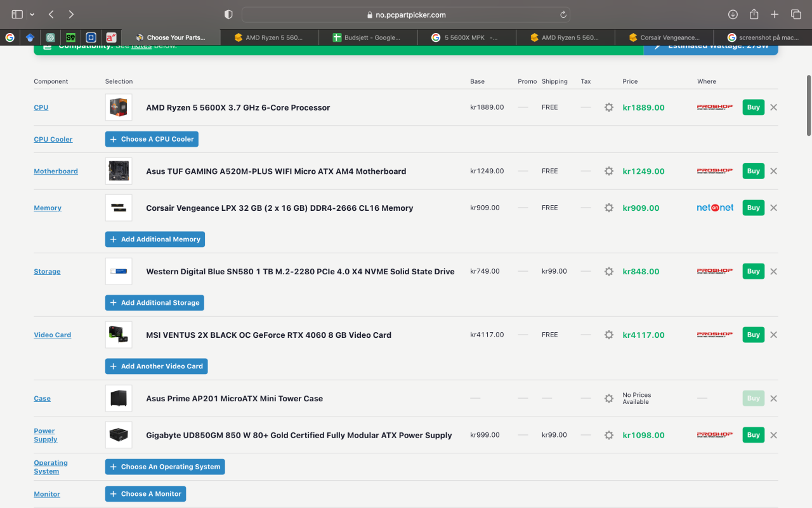This screenshot has height=508, width=812.
Task: Open price settings gear for the CPU row
Action: point(608,107)
